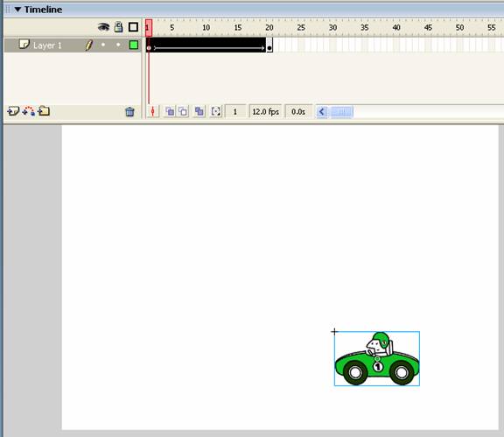
Task: Click the Add Motion Guide icon
Action: [x=29, y=111]
